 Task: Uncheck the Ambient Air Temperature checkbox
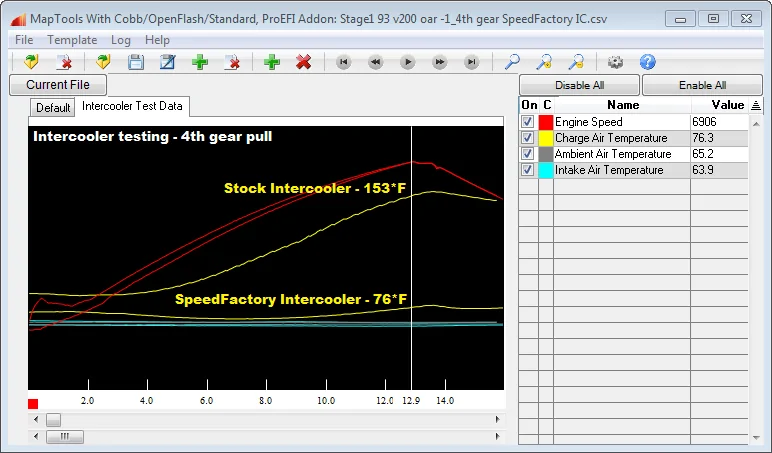527,154
